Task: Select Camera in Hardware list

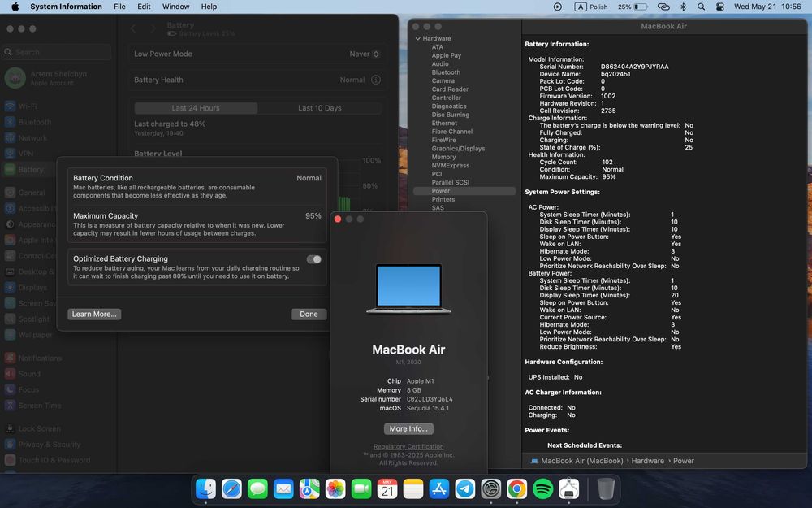Action: pos(443,80)
